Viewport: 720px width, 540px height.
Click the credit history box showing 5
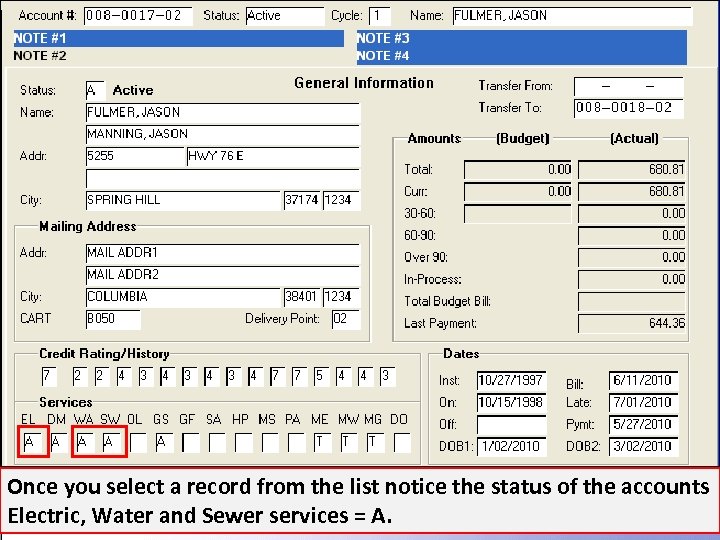coord(321,377)
